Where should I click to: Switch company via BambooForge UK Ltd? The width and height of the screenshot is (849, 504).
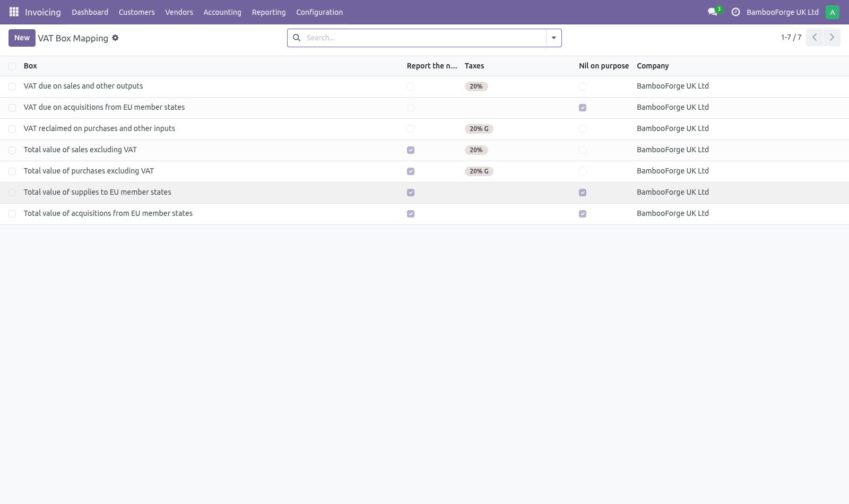pos(782,12)
